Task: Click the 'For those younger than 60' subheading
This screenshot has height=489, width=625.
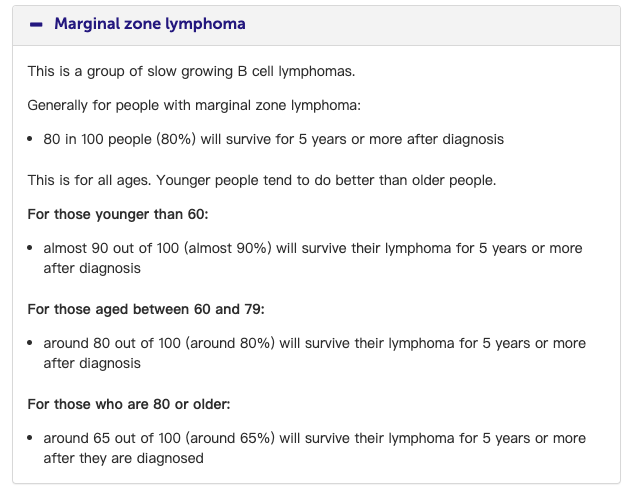Action: (118, 214)
